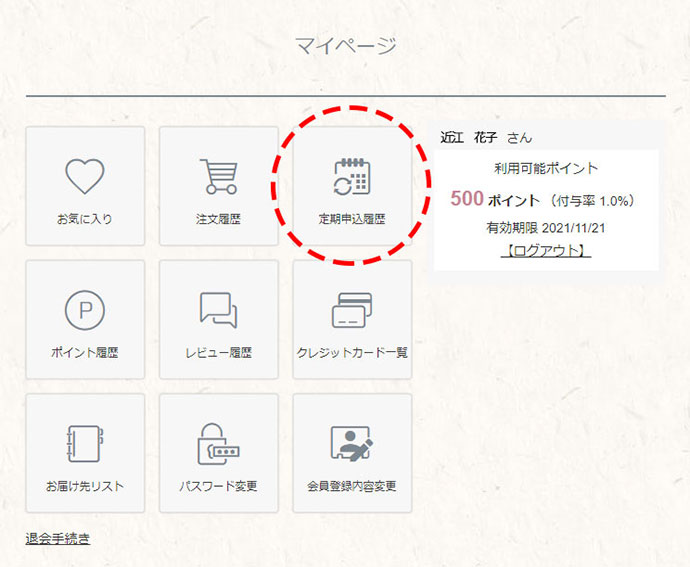Click the circled P points icon
Image resolution: width=690 pixels, height=567 pixels.
point(85,311)
